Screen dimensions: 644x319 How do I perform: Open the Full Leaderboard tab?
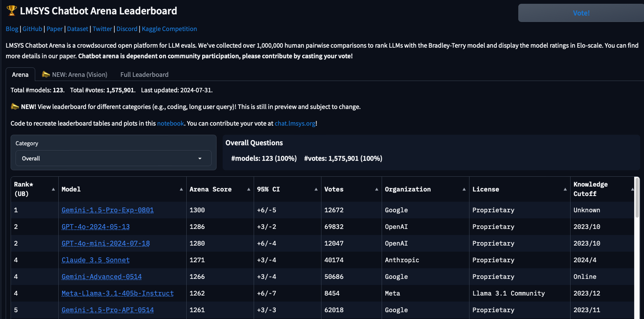click(x=144, y=75)
